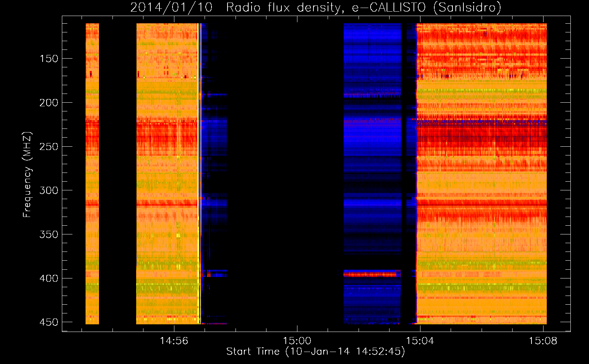This screenshot has height=364, width=589.
Task: Select the 250 frequency tick label
Action: [49, 147]
